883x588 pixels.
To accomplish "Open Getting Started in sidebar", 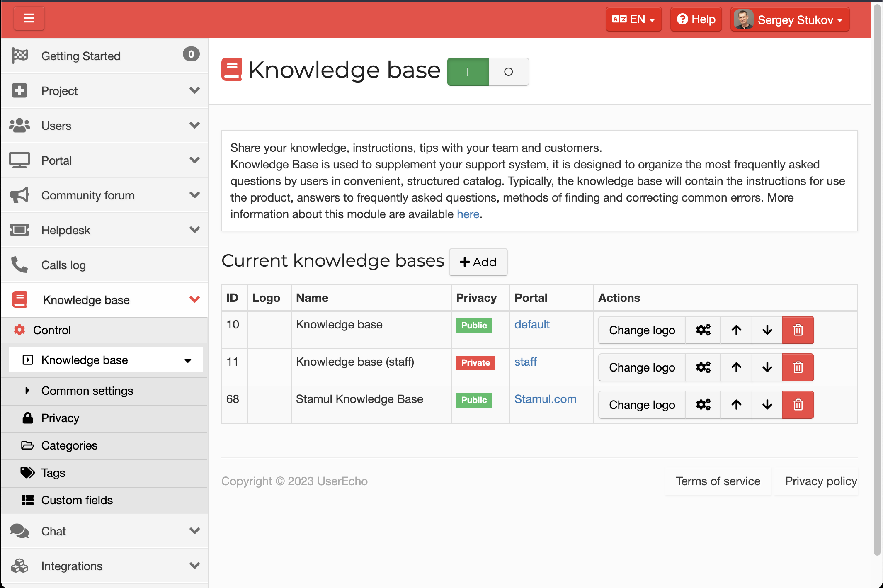I will point(104,56).
